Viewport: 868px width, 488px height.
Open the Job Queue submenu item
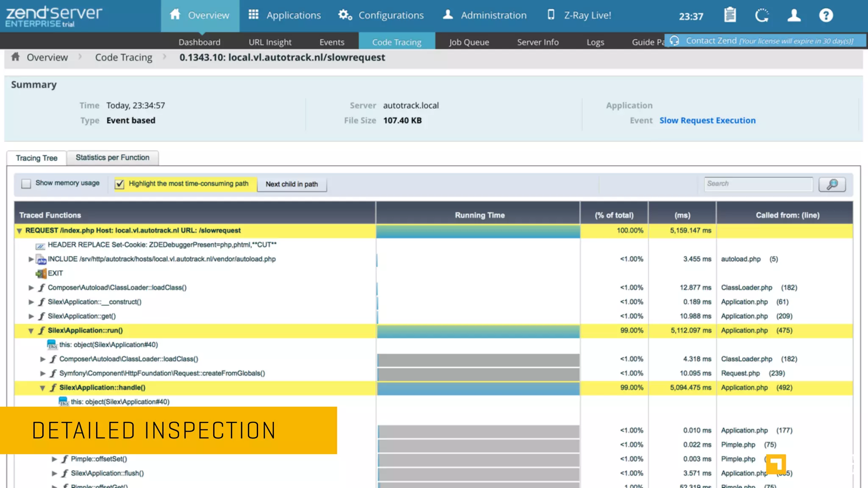coord(469,42)
